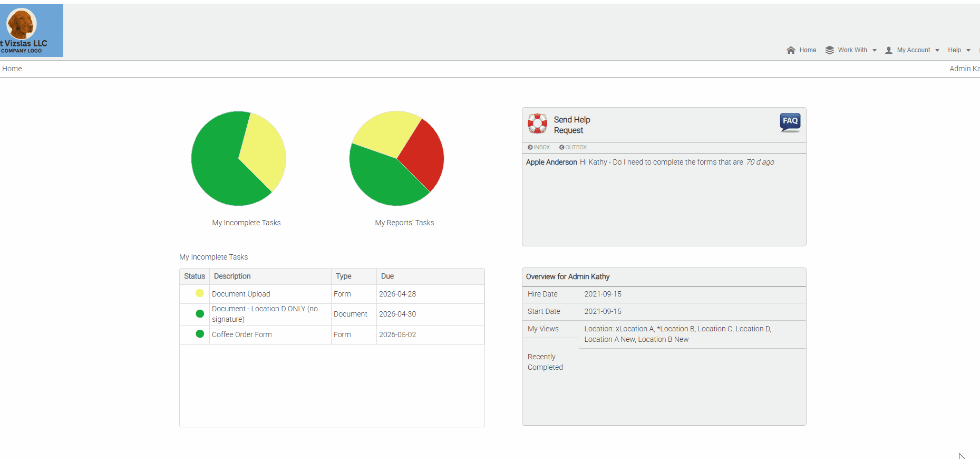
Task: Sort by the Description column header
Action: [270, 276]
